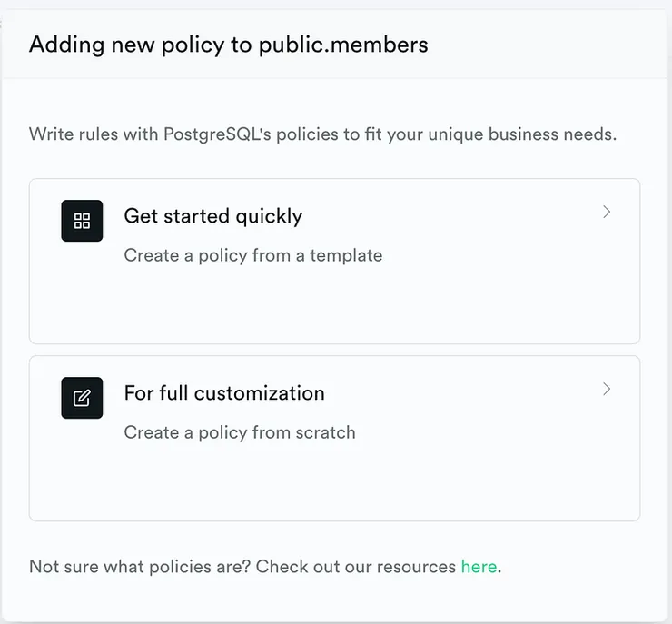
Task: Click 'Create a policy from a template' text
Action: coord(252,255)
